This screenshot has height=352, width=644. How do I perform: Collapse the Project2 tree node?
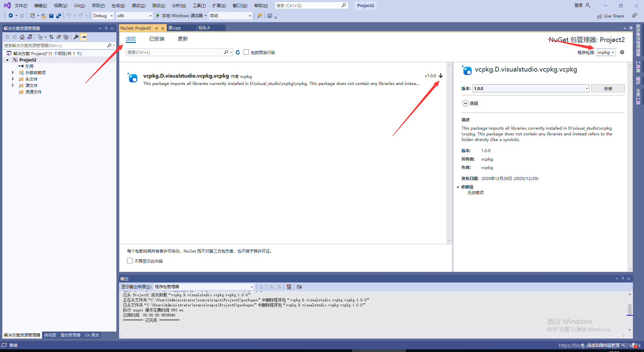pos(7,60)
